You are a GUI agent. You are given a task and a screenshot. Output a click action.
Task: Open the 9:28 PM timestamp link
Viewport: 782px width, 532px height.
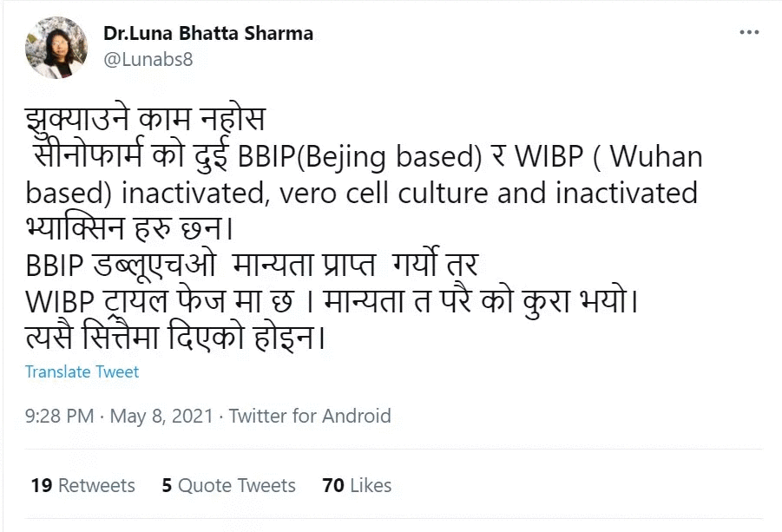pos(59,417)
